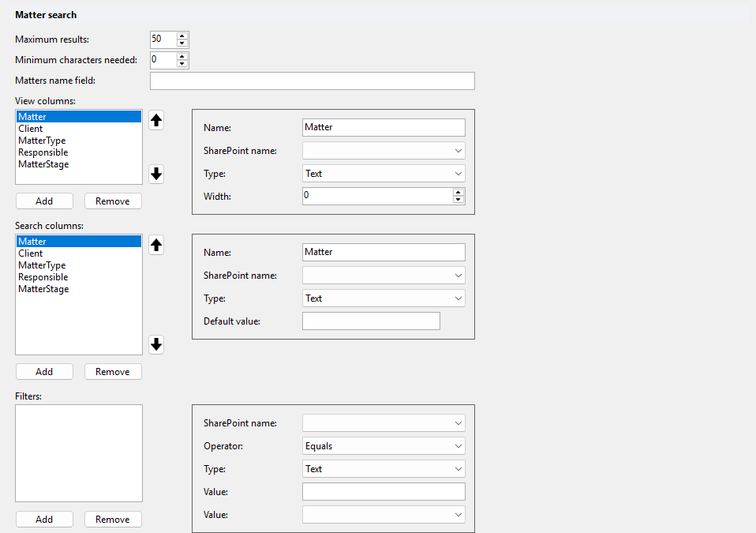Edit View columns Name field
Viewport: 756px width, 533px height.
(384, 127)
